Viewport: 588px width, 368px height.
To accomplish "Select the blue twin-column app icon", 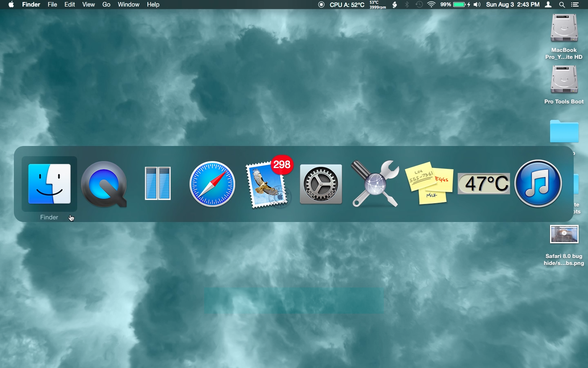I will pos(158,183).
